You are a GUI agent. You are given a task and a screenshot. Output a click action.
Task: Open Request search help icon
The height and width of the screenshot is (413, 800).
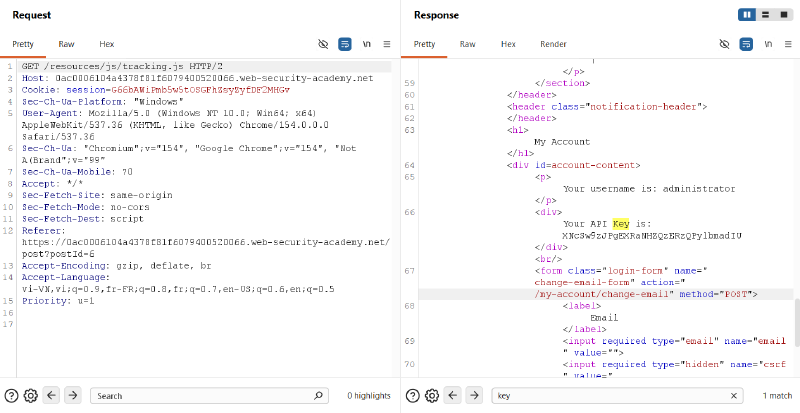click(x=11, y=396)
